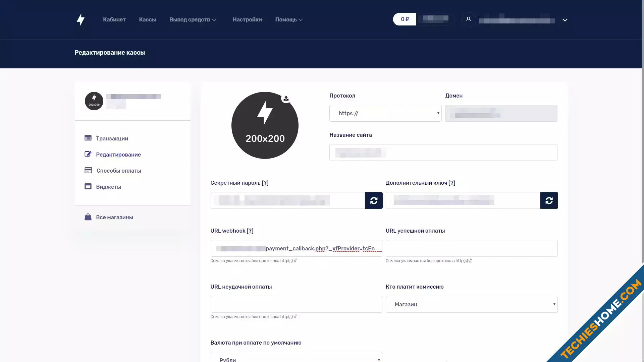Open Способы оплаты in the sidebar

(x=113, y=171)
